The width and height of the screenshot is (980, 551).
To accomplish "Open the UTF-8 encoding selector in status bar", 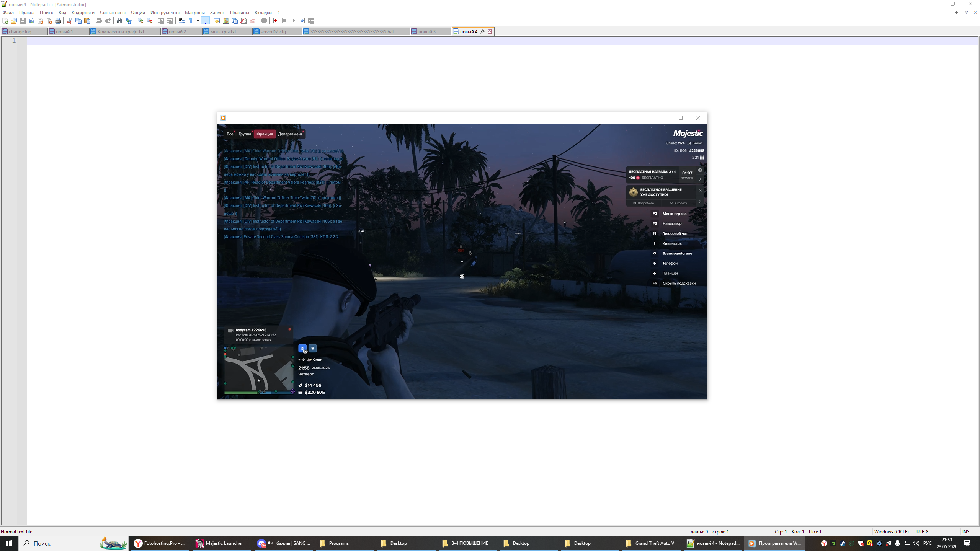I will click(922, 531).
